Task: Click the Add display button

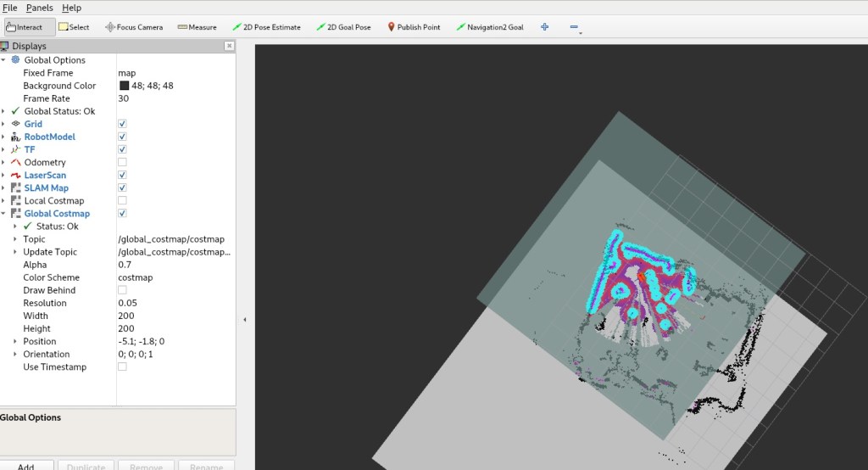Action: pos(26,467)
